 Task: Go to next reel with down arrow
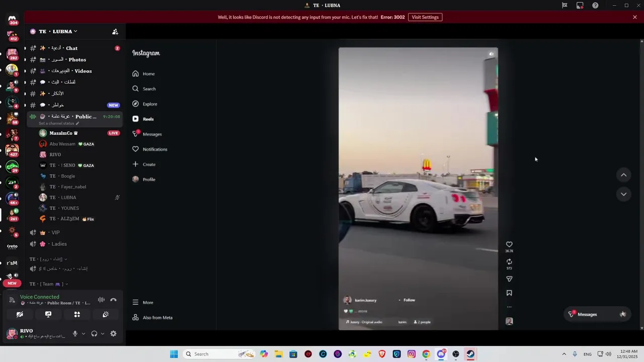[x=623, y=194]
